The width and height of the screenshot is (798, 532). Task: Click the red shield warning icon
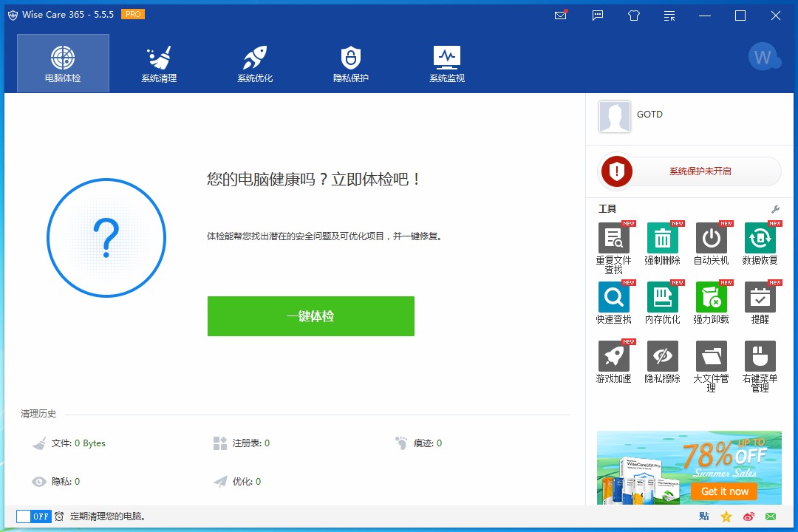[617, 171]
